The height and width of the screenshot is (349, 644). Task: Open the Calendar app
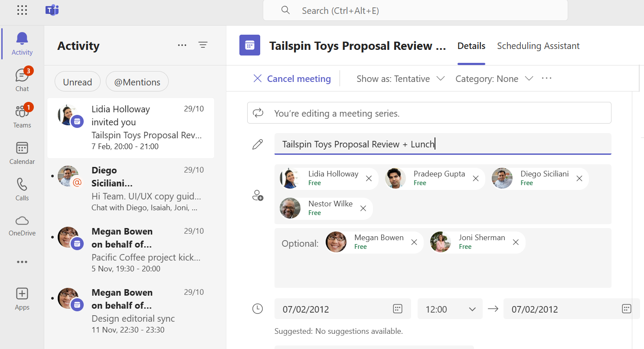point(22,153)
